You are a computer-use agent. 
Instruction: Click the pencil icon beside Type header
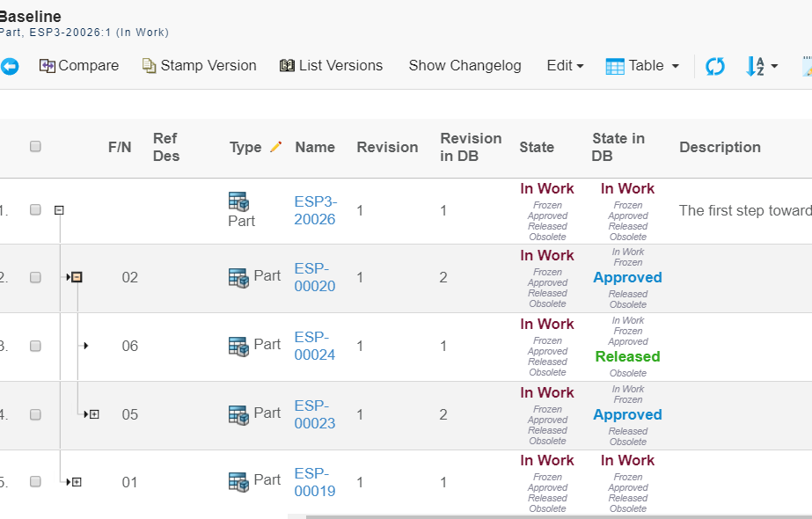[275, 147]
